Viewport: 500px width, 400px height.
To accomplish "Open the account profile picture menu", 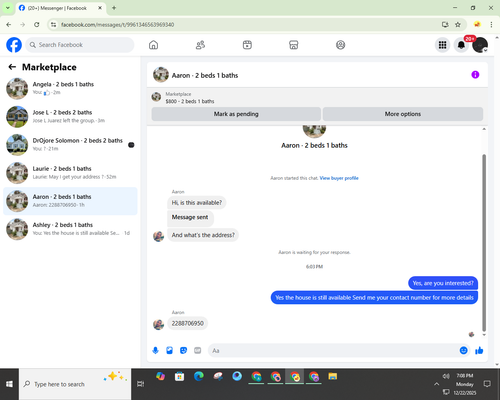I will (480, 45).
